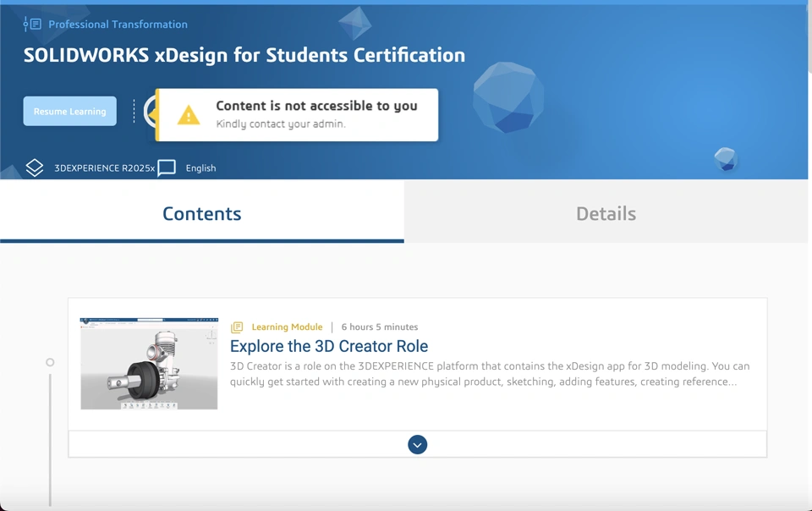Image resolution: width=812 pixels, height=511 pixels.
Task: Click the decorative gem icon in banner corner
Action: click(725, 158)
